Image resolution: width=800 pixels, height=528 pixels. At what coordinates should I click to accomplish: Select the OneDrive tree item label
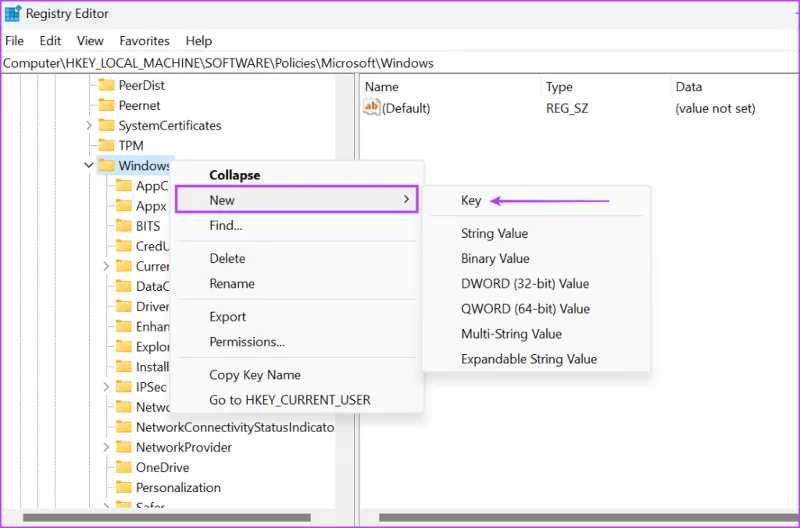point(162,467)
